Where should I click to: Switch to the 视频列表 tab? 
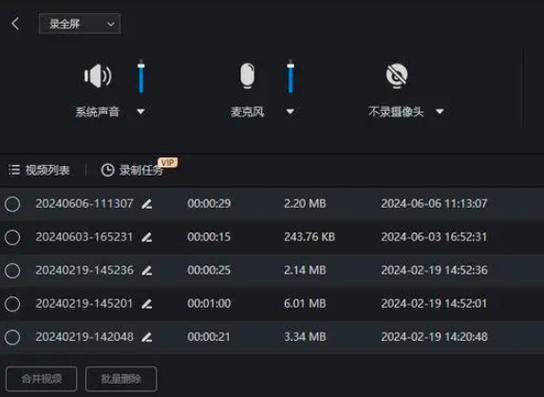[x=39, y=170]
